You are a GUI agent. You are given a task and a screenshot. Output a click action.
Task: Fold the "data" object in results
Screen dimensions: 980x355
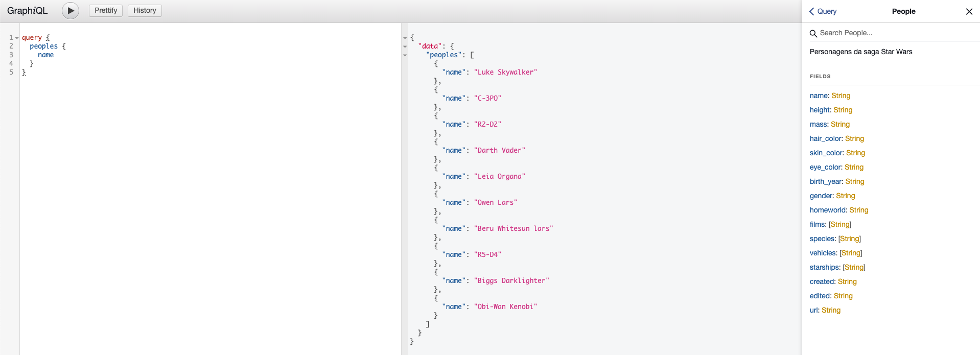tap(405, 46)
